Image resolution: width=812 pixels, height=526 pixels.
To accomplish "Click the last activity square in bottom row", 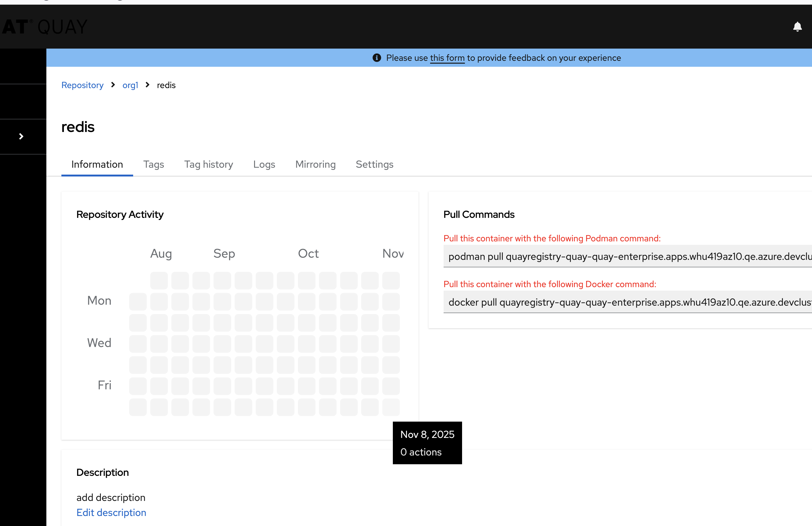I will 391,407.
